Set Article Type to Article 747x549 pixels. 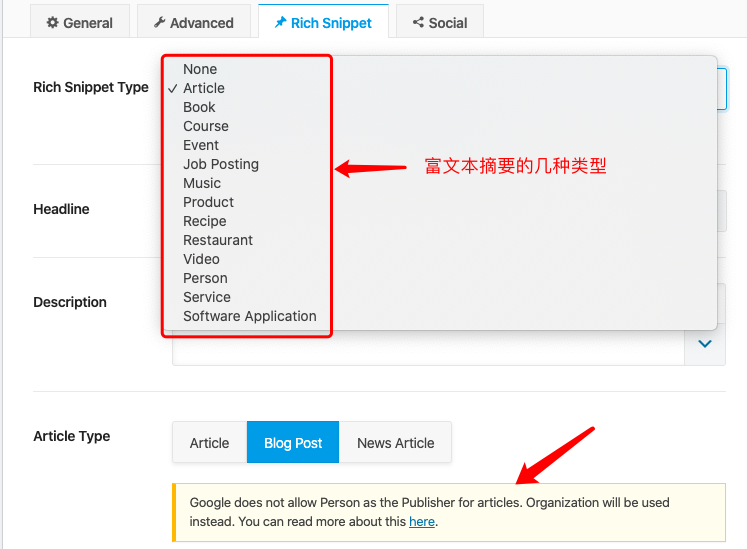pos(210,443)
